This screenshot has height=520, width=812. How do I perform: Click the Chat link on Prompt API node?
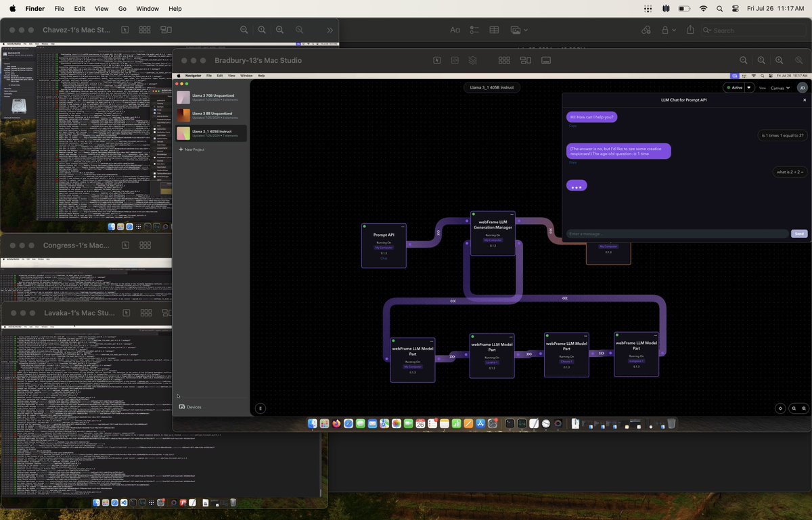pyautogui.click(x=384, y=258)
